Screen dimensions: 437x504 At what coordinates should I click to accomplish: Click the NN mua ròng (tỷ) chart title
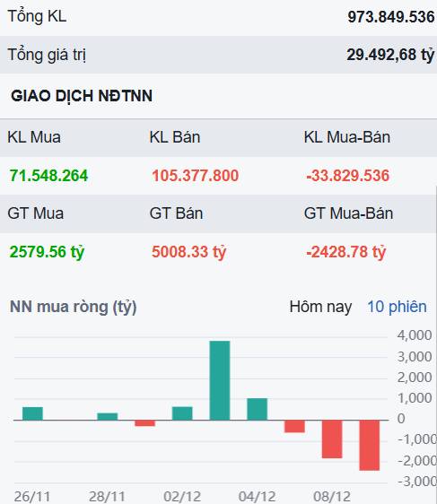pos(74,307)
